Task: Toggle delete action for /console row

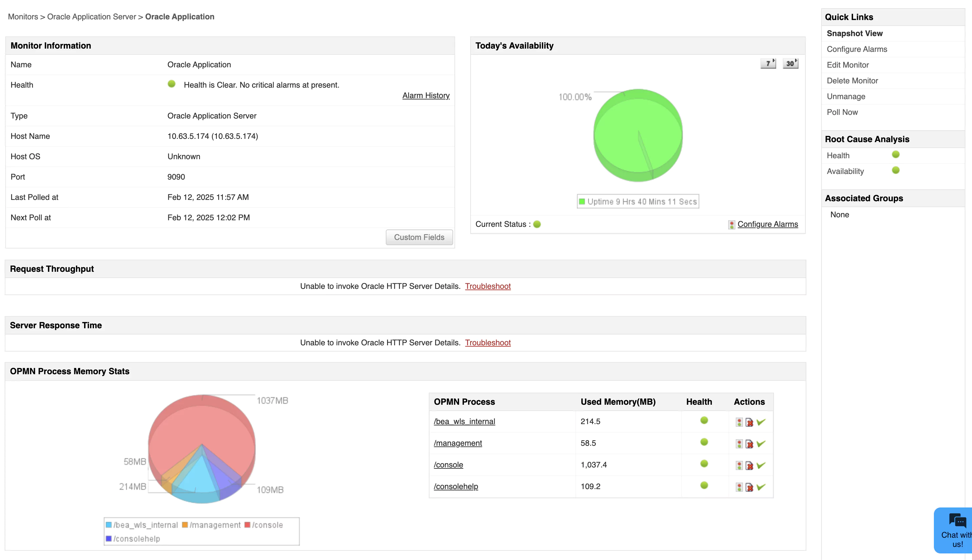Action: pos(749,465)
